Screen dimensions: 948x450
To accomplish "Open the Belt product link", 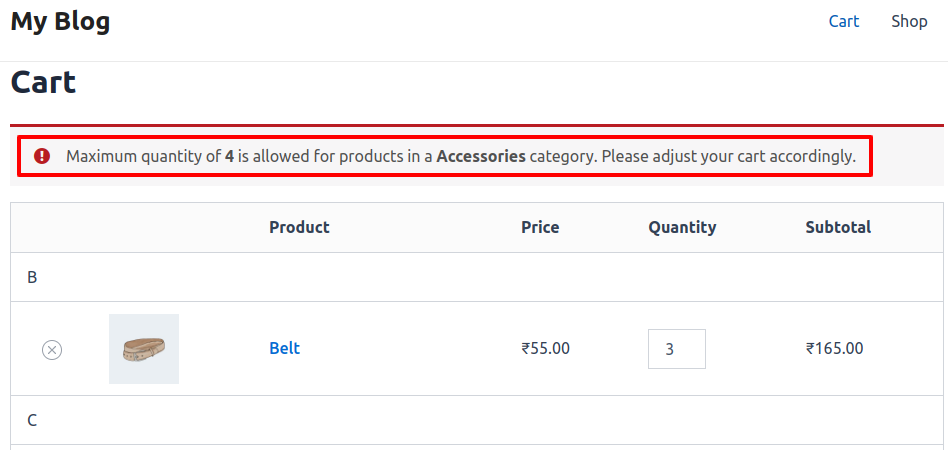I will [284, 348].
